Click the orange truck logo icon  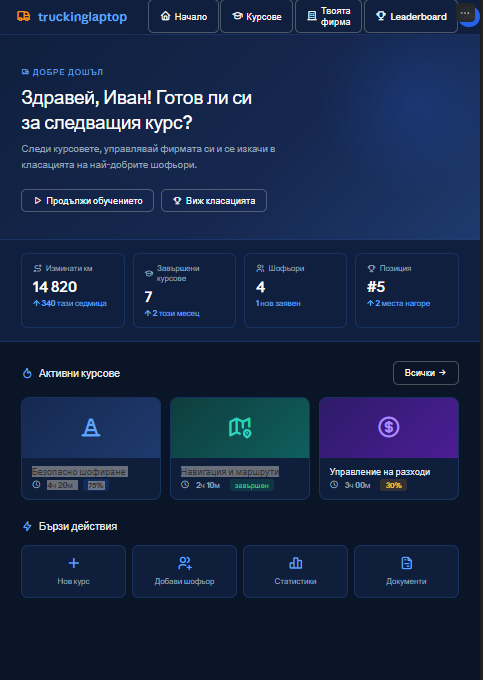(23, 16)
